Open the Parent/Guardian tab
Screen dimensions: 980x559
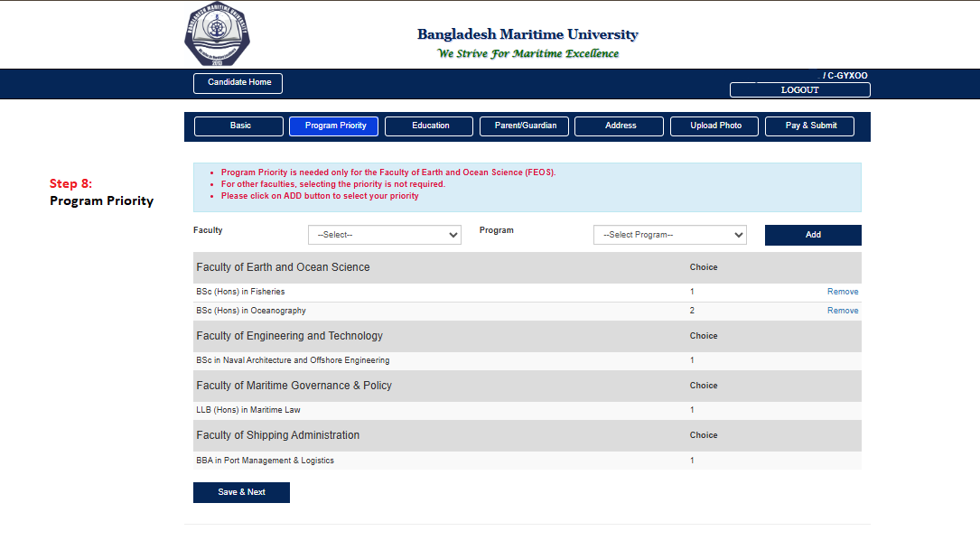pyautogui.click(x=525, y=126)
